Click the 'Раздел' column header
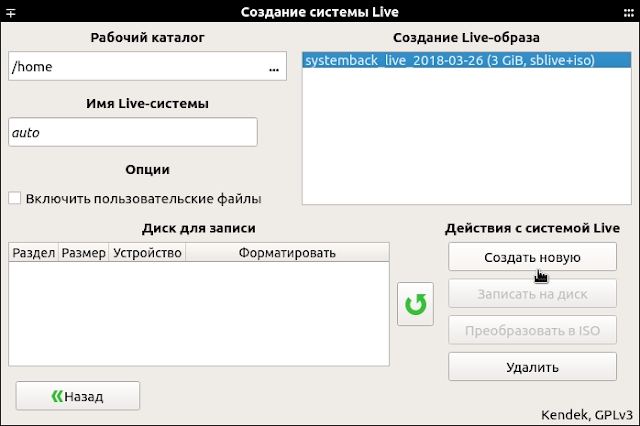This screenshot has width=640, height=426. (33, 253)
